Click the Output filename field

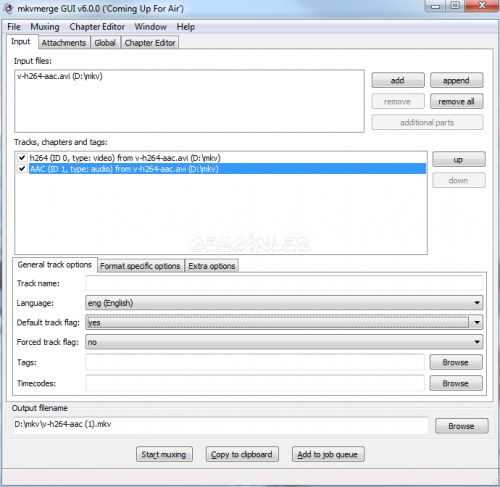(221, 425)
